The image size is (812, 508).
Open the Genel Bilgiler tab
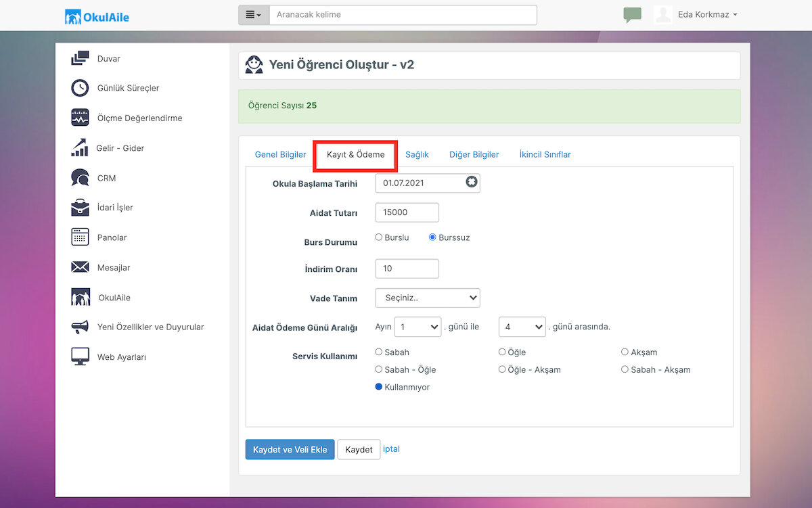[280, 154]
